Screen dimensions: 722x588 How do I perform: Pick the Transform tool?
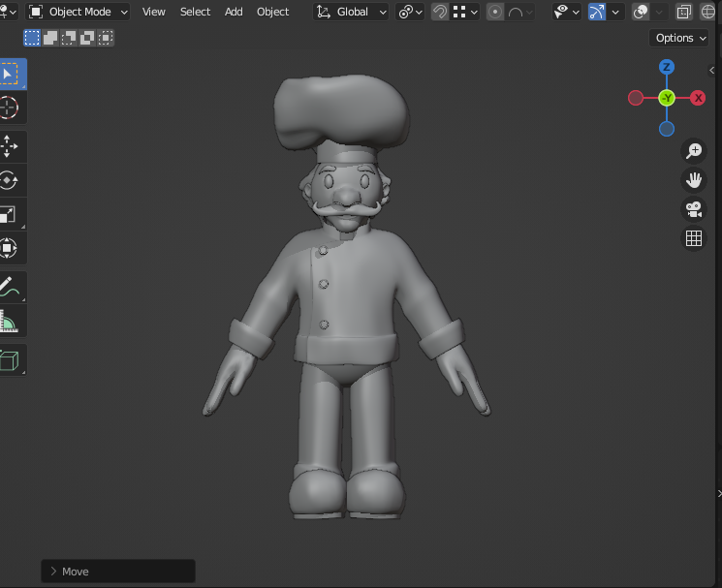12,248
